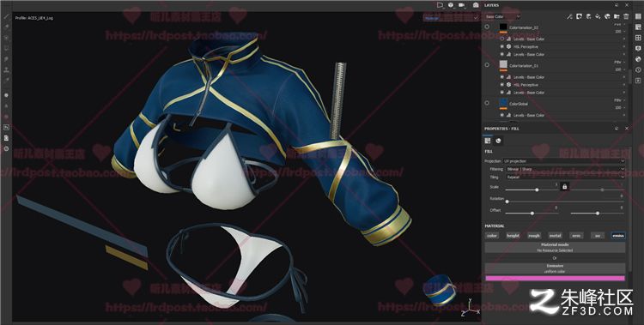Open the Projection dropdown (UV projection)
Screen dimensions: 644x325
[x=564, y=161]
